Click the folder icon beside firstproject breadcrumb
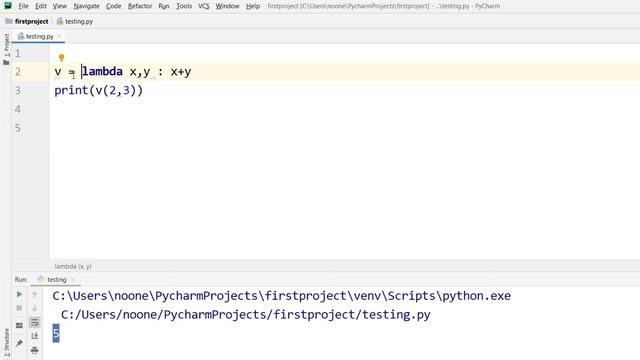The image size is (640, 360). (x=9, y=21)
